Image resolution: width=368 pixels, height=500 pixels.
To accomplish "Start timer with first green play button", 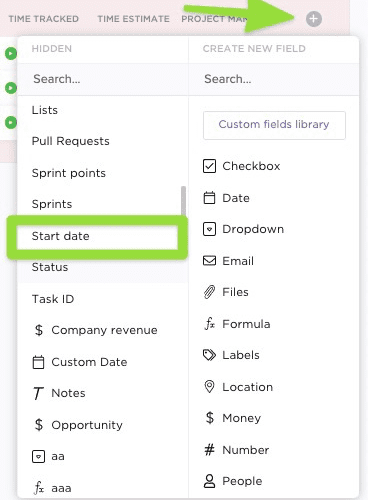I will [x=11, y=53].
